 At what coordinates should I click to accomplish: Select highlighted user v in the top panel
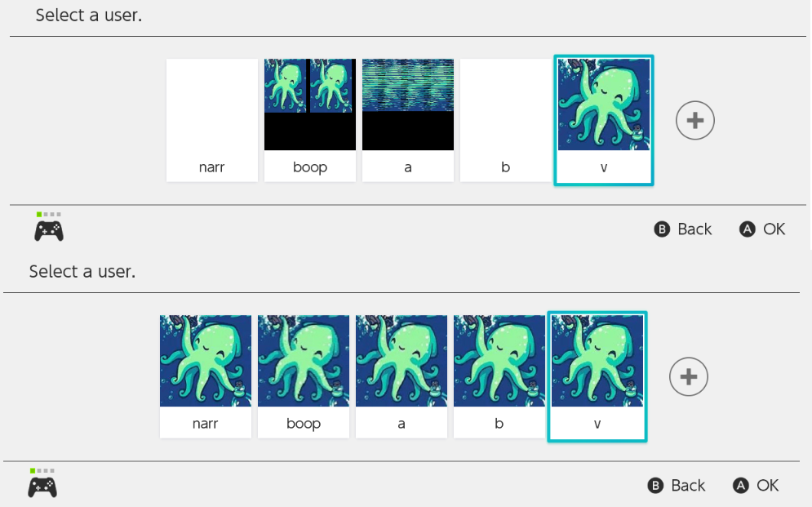(x=604, y=120)
